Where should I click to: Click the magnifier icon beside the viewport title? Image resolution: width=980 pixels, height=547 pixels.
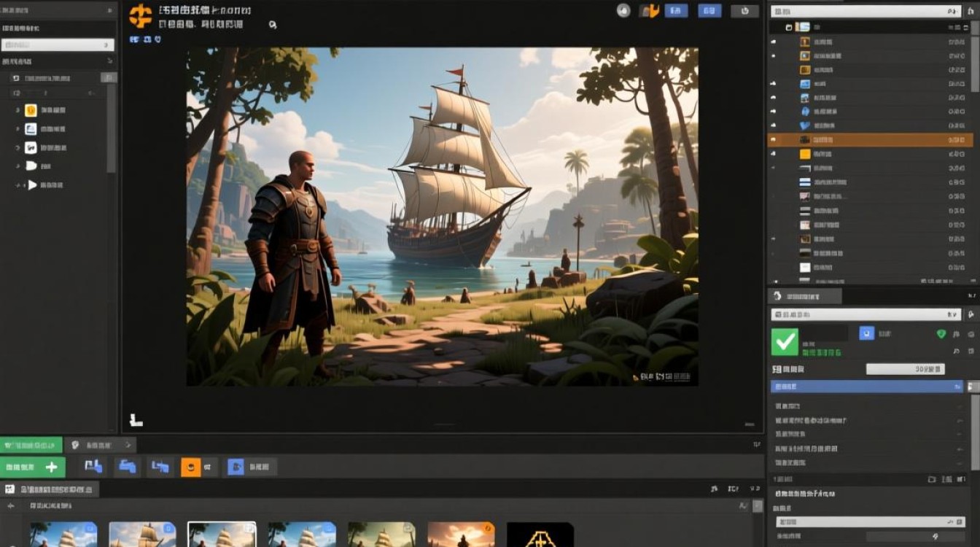[272, 24]
